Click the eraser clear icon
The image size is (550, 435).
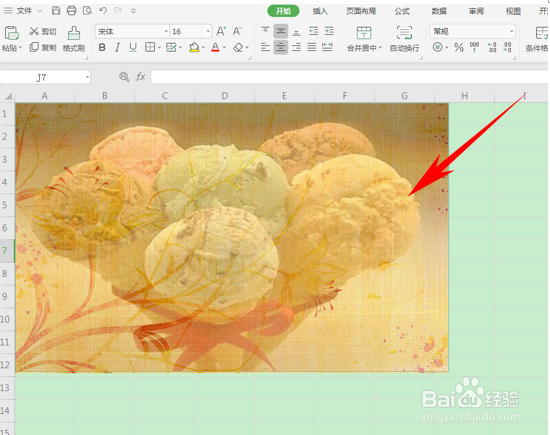click(x=239, y=47)
